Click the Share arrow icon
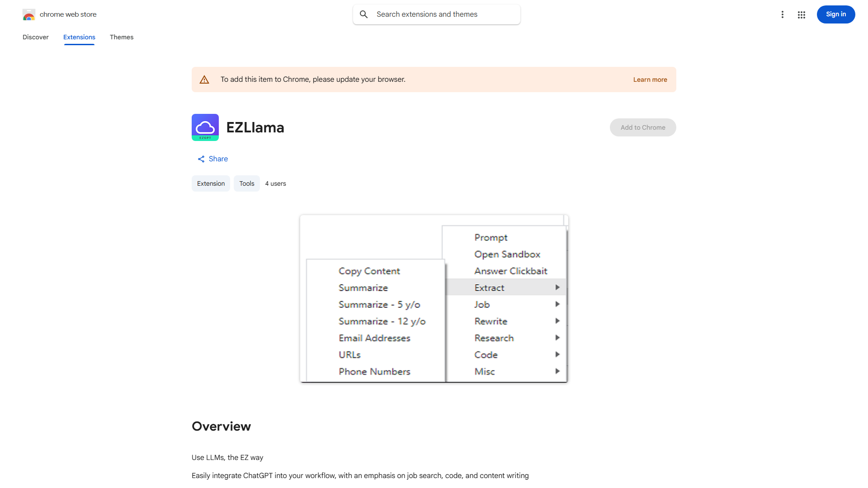 [201, 159]
